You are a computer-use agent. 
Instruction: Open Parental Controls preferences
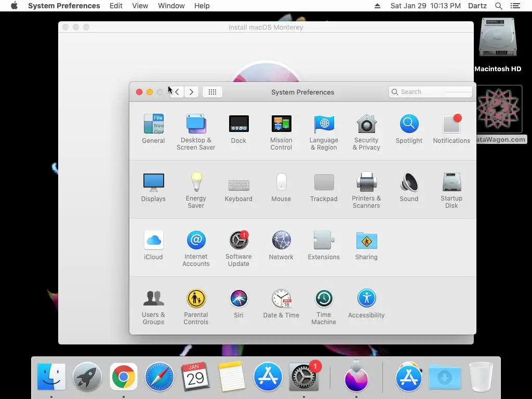click(x=196, y=307)
